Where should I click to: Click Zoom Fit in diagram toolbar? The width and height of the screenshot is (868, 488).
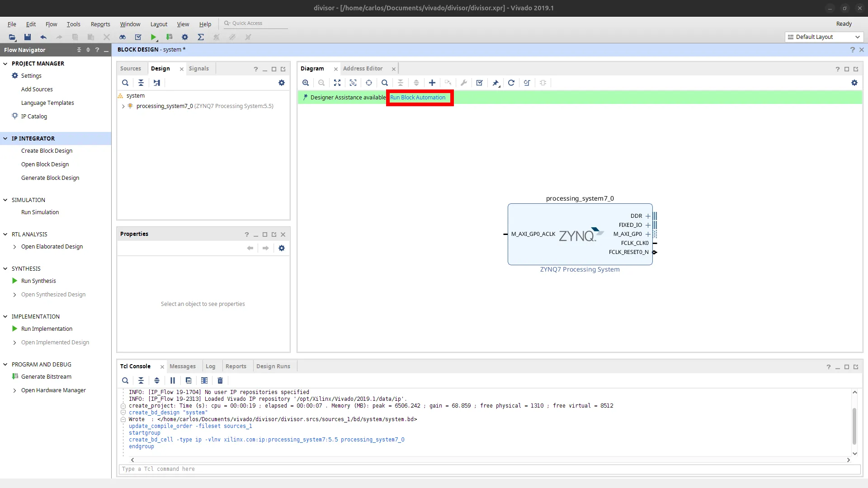(337, 83)
